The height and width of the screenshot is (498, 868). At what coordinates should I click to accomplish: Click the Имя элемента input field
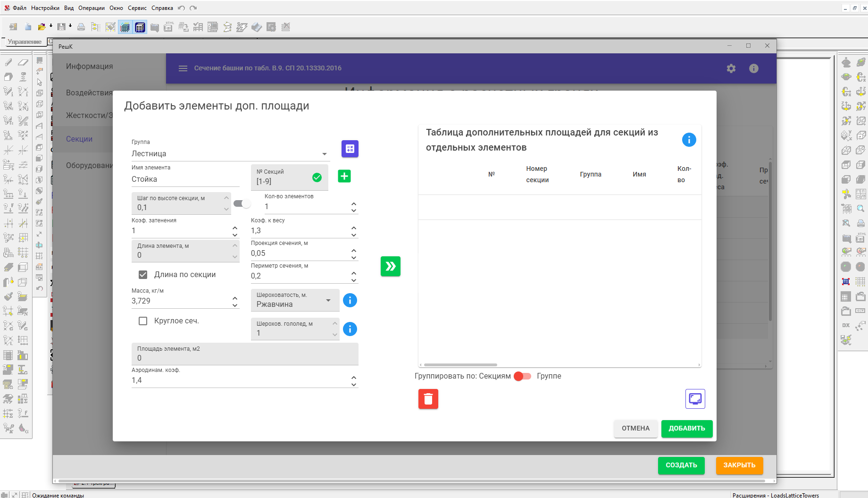point(185,179)
